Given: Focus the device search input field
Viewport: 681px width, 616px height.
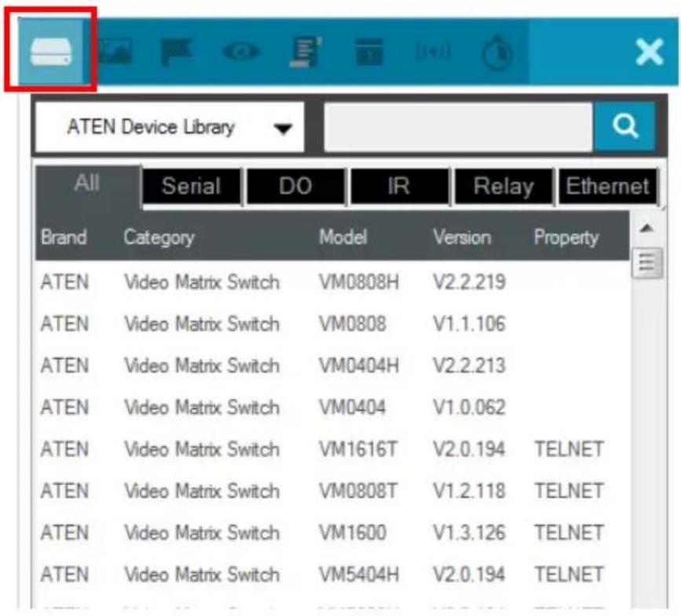Looking at the screenshot, I should coord(458,127).
